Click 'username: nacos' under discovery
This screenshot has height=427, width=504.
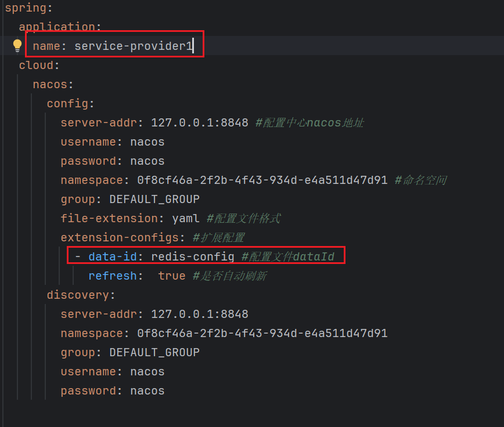pyautogui.click(x=113, y=371)
